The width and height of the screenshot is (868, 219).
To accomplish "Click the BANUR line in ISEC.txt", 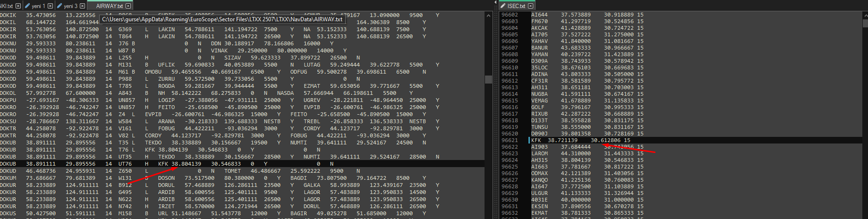I will (x=587, y=48).
